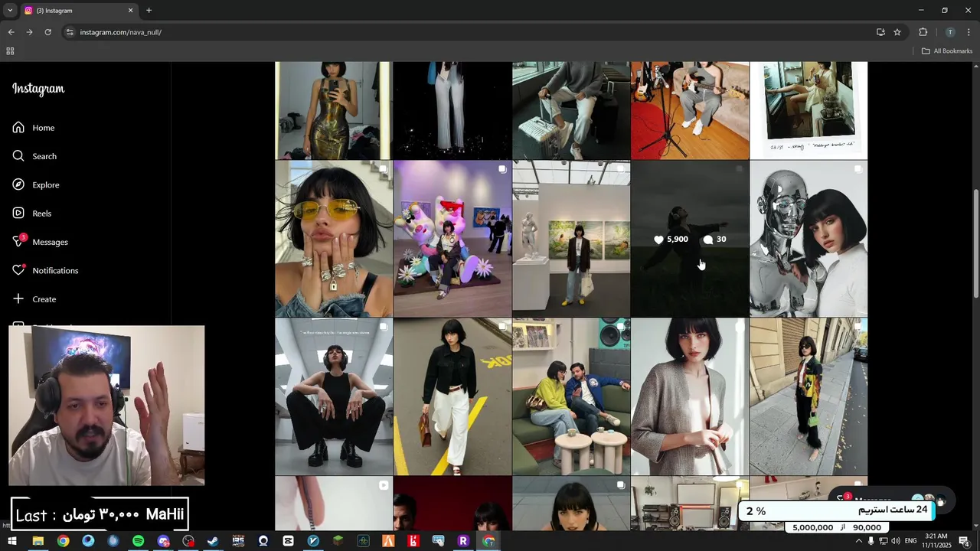Image resolution: width=980 pixels, height=551 pixels.
Task: Close the Instagram tab
Action: (x=130, y=11)
